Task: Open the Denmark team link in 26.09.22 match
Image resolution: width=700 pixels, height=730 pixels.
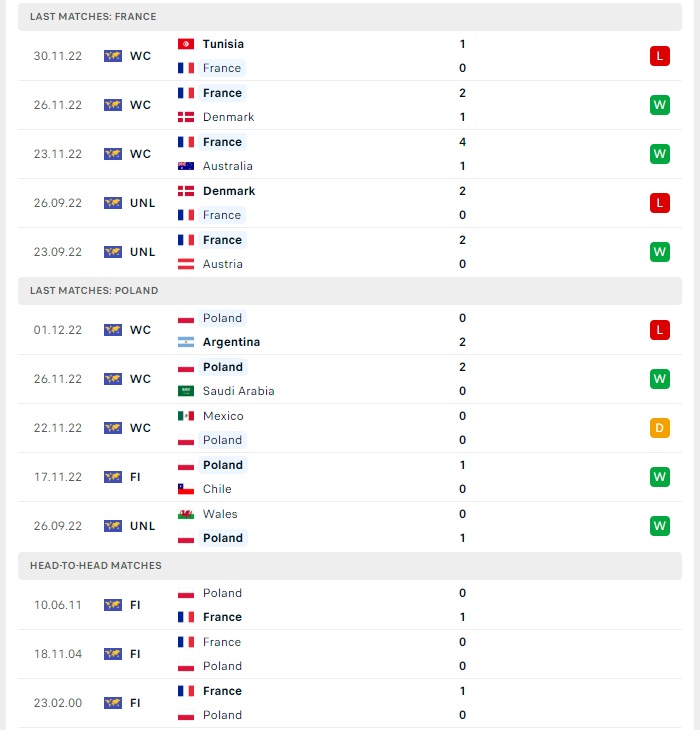Action: click(229, 191)
